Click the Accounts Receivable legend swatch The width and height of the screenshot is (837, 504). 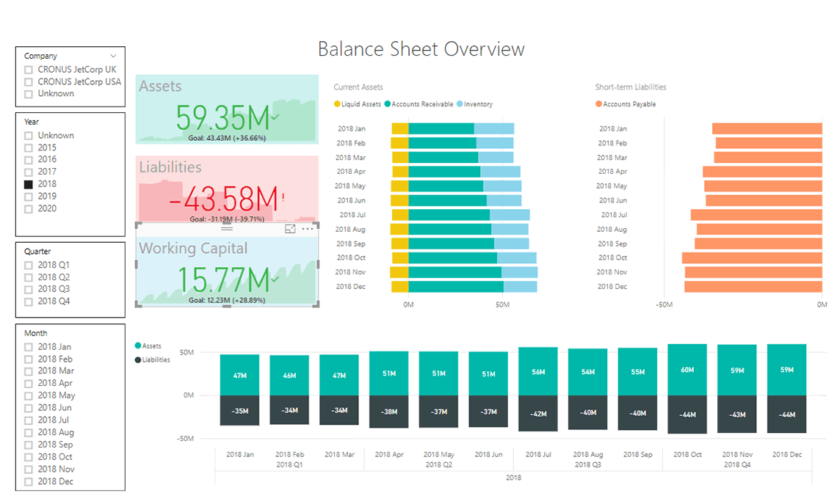[x=388, y=104]
